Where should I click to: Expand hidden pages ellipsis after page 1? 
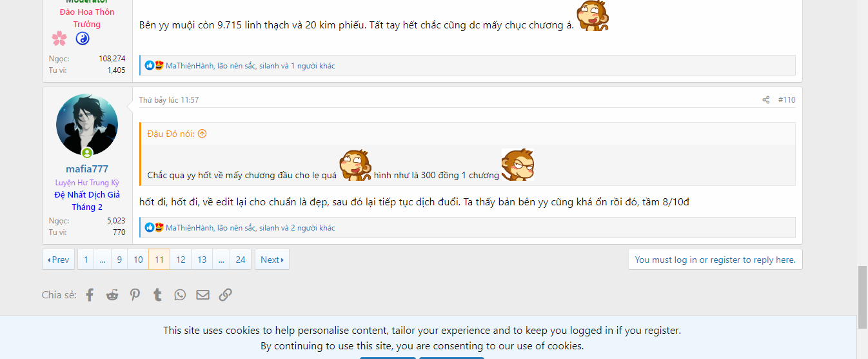tap(103, 260)
